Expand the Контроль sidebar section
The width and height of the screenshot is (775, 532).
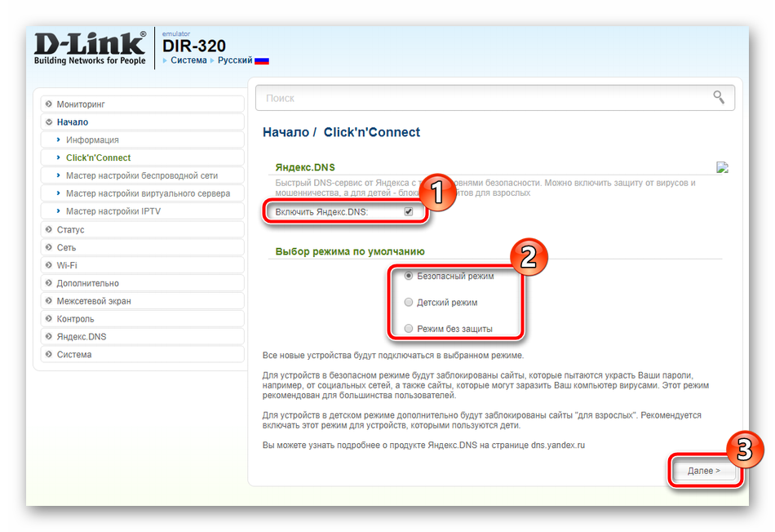[x=142, y=318]
